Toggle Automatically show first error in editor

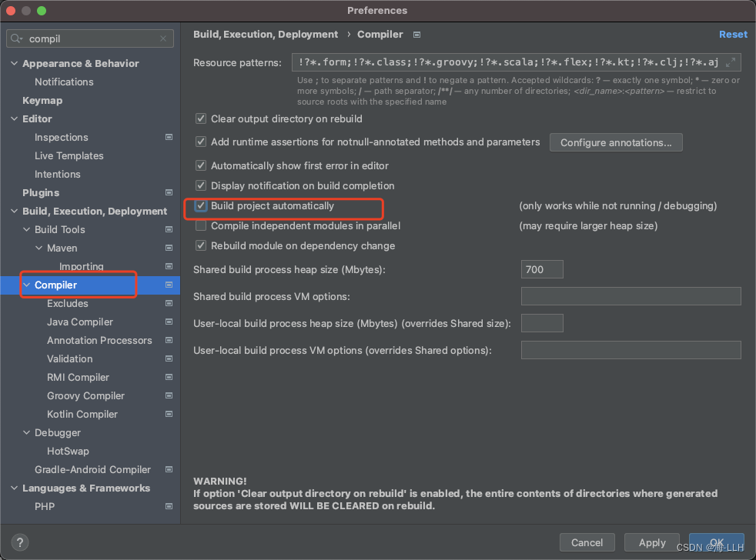click(x=201, y=165)
